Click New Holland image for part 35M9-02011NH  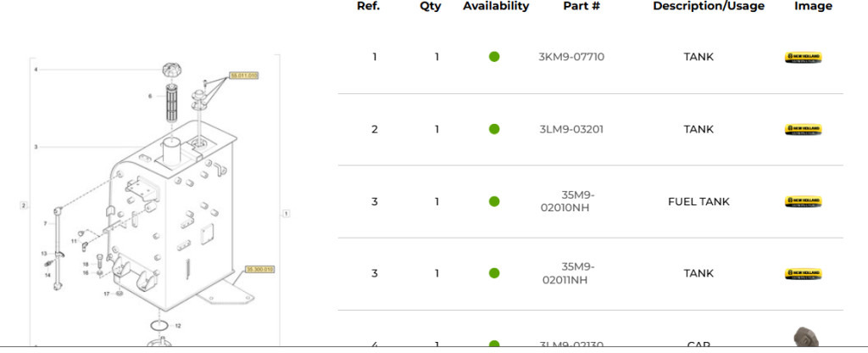[802, 274]
